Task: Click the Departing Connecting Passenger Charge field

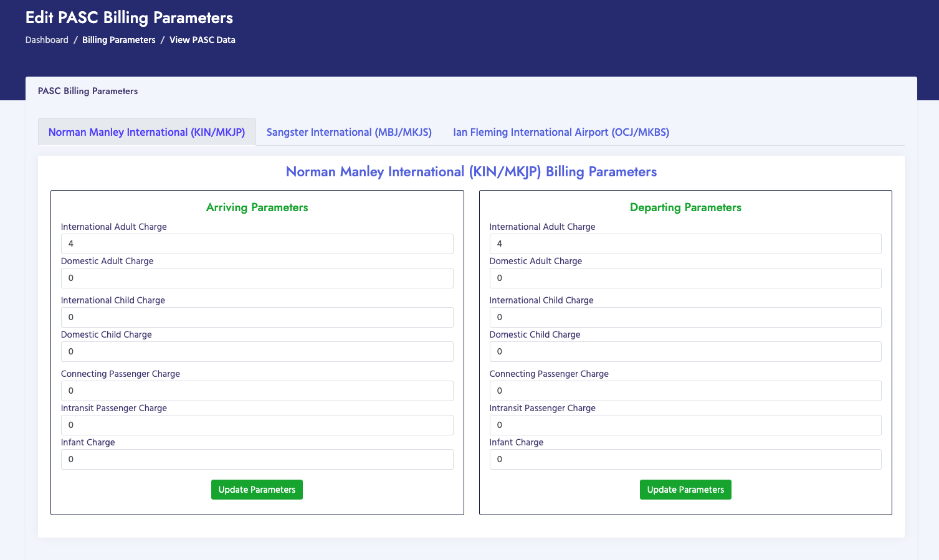Action: pos(685,391)
